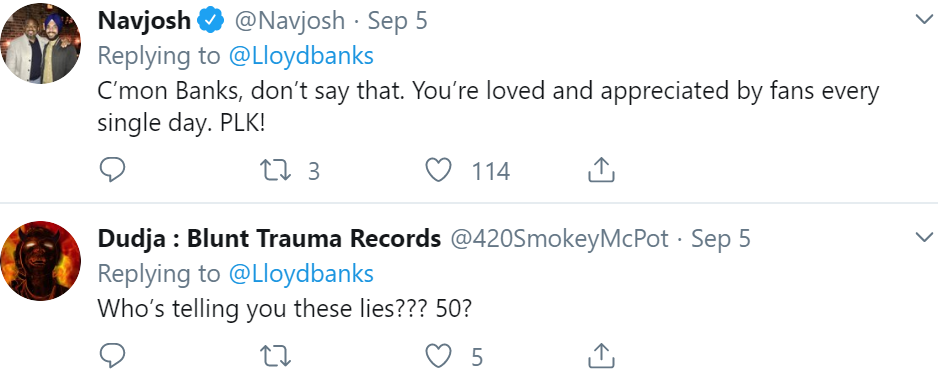Reply to Navjosh's tweet

click(112, 171)
